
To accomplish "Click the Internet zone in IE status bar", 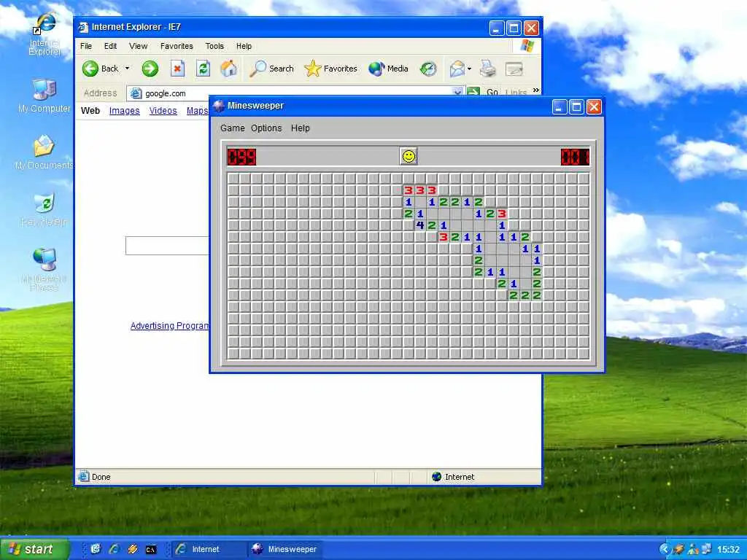I will tap(453, 477).
